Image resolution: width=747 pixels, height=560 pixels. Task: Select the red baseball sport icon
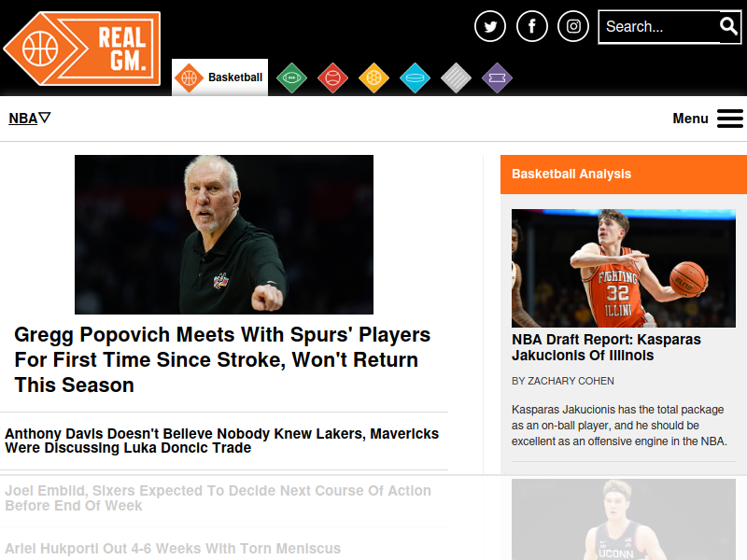332,77
